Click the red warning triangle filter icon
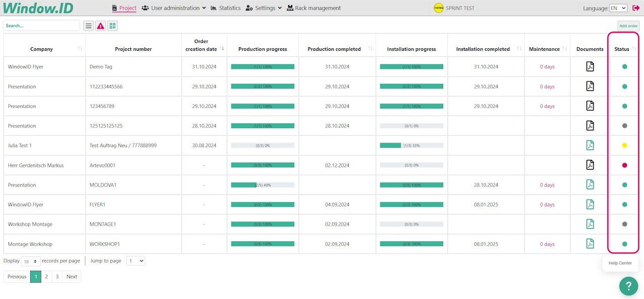Viewport: 644px width, 299px height. pyautogui.click(x=101, y=26)
